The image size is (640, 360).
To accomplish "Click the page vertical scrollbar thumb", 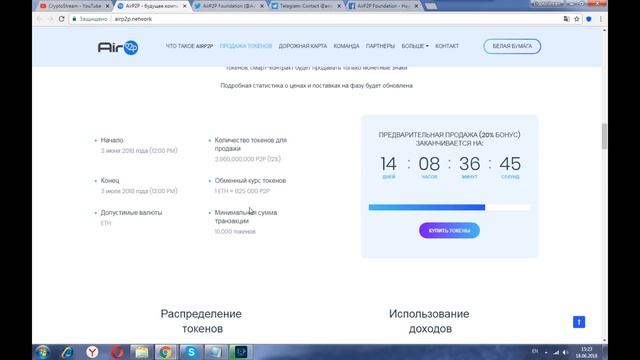I will coord(604,136).
